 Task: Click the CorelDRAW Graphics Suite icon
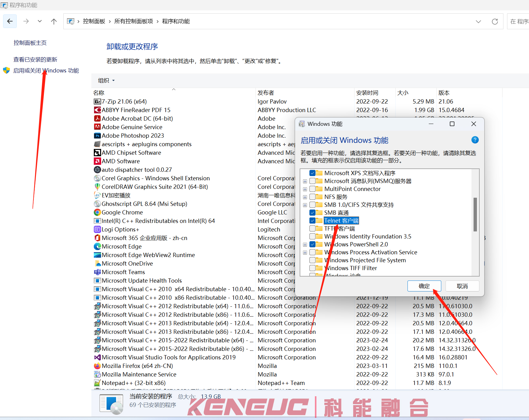tap(97, 187)
